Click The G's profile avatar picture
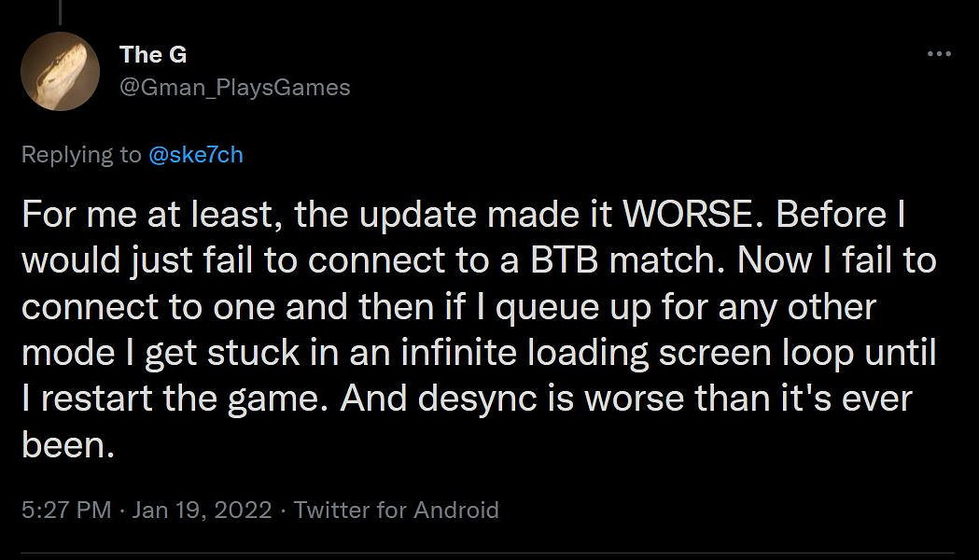The image size is (979, 560). [x=61, y=71]
